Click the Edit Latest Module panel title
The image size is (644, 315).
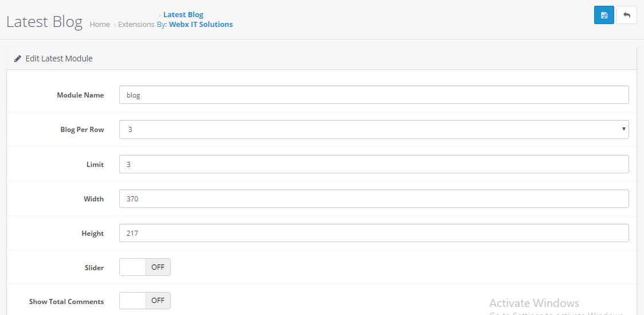coord(58,59)
